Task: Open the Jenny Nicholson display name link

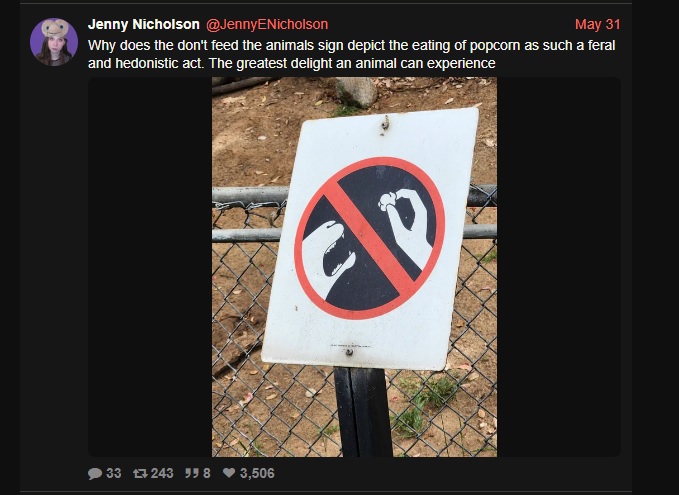Action: tap(143, 24)
